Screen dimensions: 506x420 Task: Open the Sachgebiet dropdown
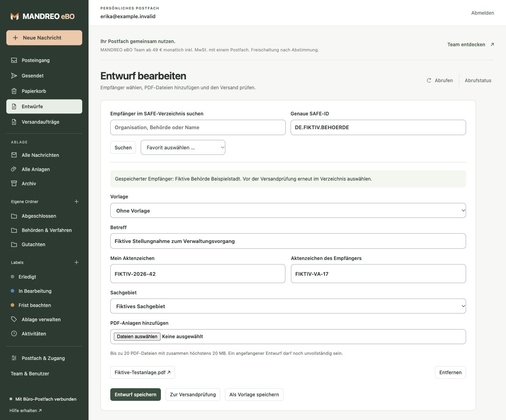(288, 306)
